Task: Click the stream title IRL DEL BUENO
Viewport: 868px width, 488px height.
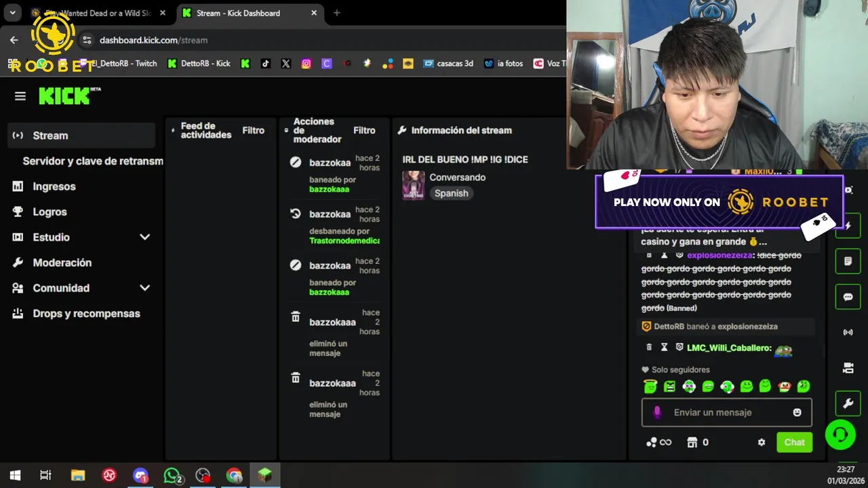Action: 465,159
